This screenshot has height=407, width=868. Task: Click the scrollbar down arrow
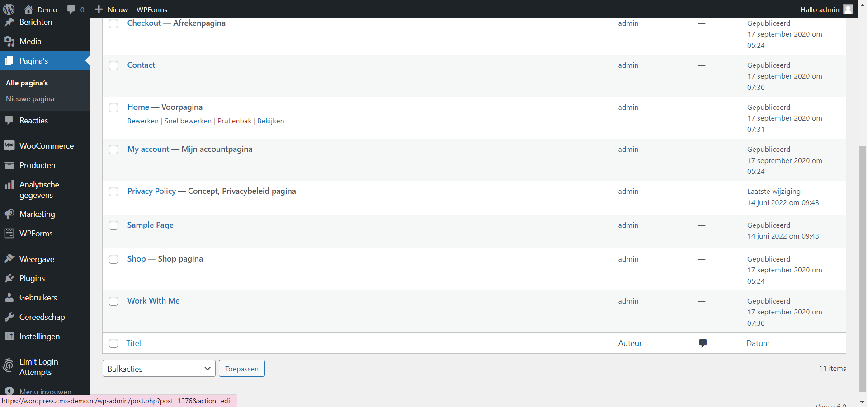(863, 402)
